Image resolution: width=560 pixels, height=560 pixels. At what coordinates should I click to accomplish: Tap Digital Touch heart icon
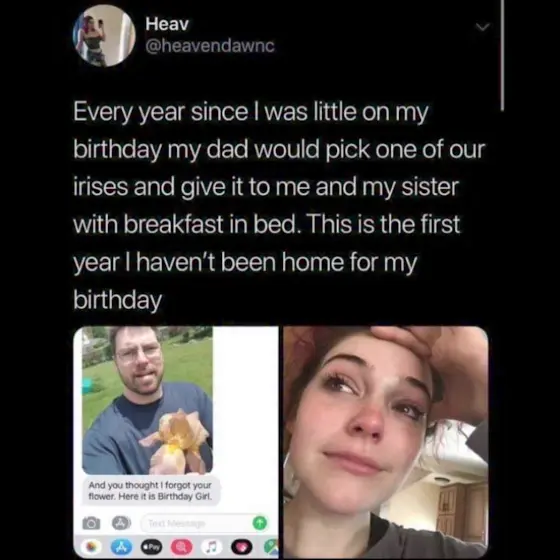point(242,547)
